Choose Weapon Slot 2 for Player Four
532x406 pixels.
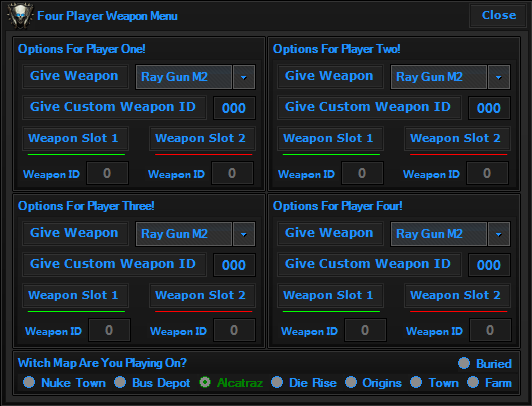coord(458,296)
